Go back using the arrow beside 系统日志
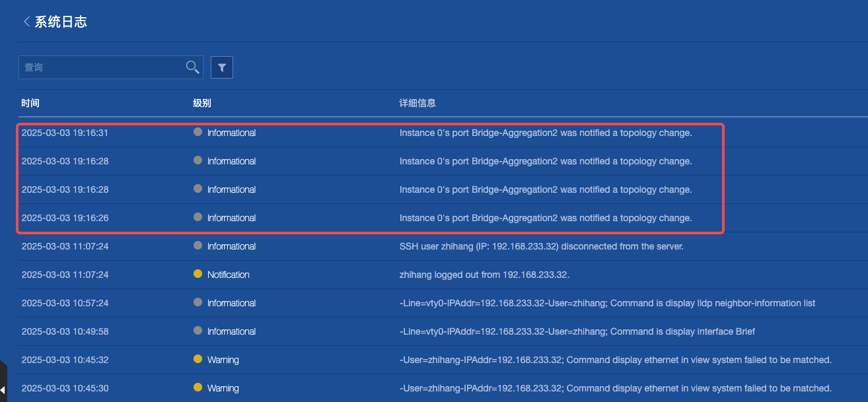The width and height of the screenshot is (868, 402). (x=26, y=22)
